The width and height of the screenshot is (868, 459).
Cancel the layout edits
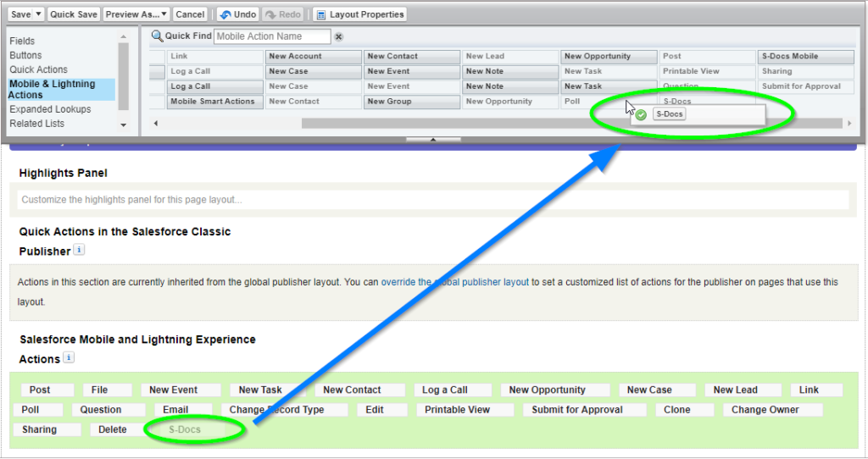tap(190, 14)
